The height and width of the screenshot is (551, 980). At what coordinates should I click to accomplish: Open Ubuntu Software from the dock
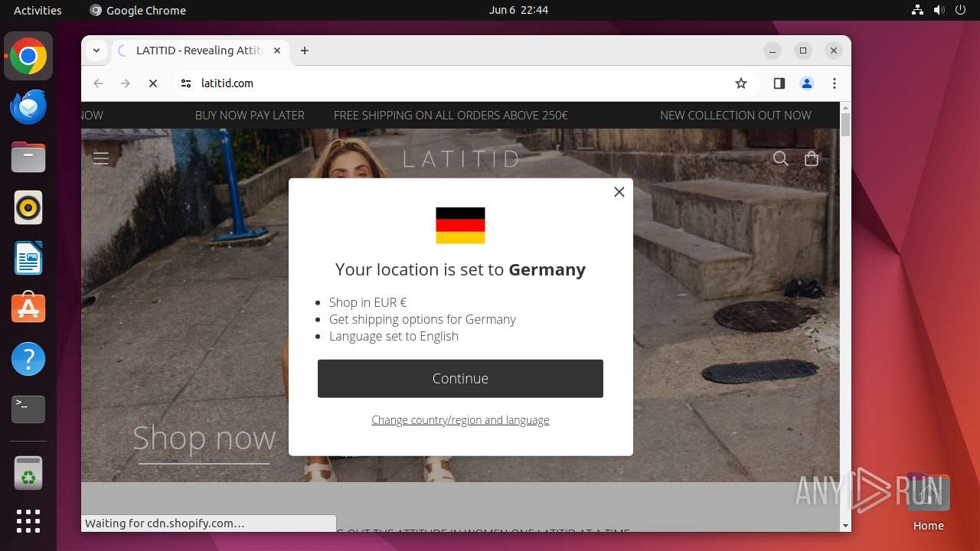(28, 308)
